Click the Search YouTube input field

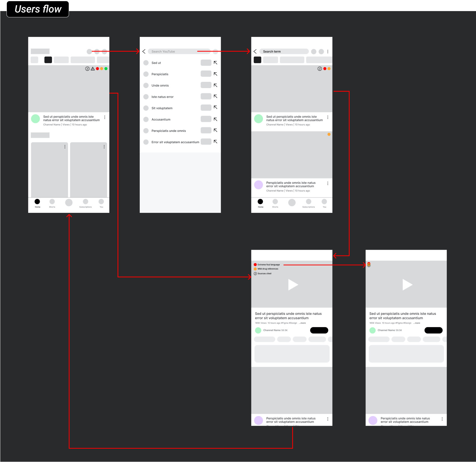pos(179,51)
